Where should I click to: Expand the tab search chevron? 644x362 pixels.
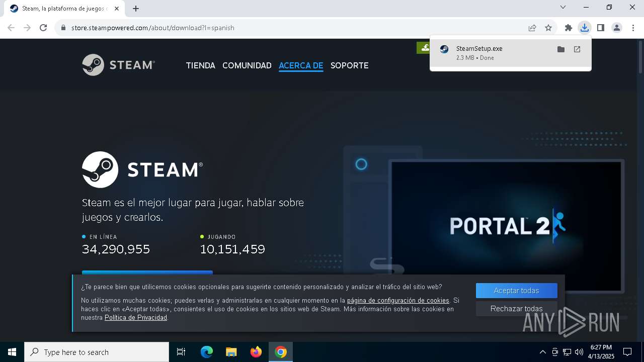[x=563, y=7]
